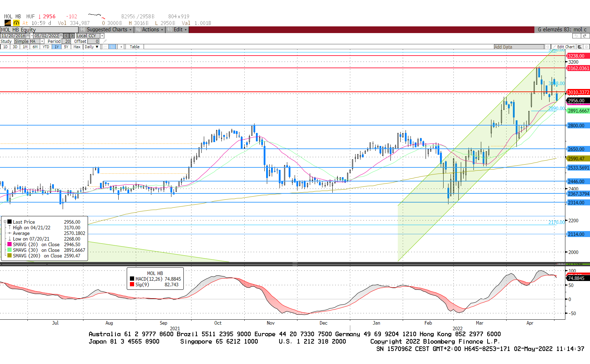Image resolution: width=590 pixels, height=364 pixels.
Task: Open the end date calendar picker
Action: 61,36
